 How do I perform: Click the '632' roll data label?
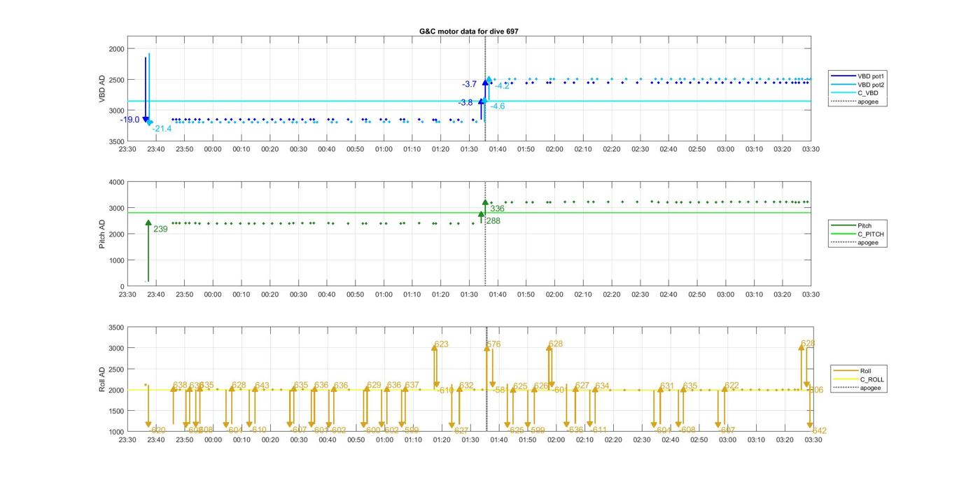(466, 386)
